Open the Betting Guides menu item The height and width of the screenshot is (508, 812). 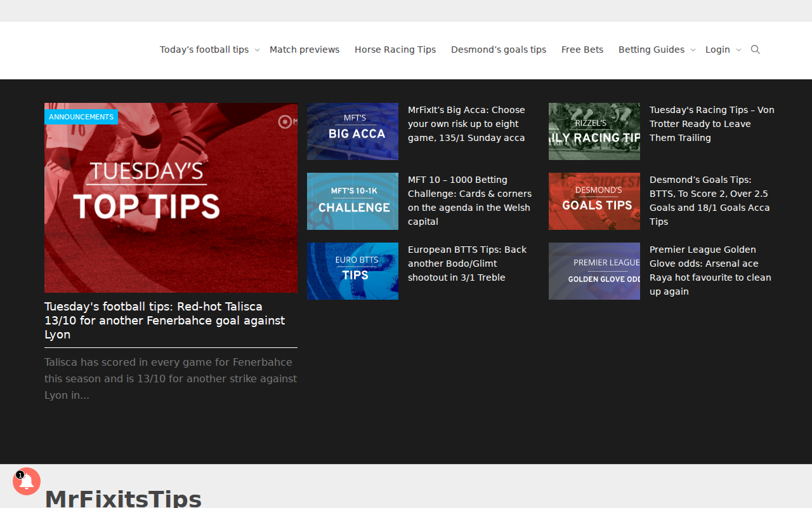[652, 50]
